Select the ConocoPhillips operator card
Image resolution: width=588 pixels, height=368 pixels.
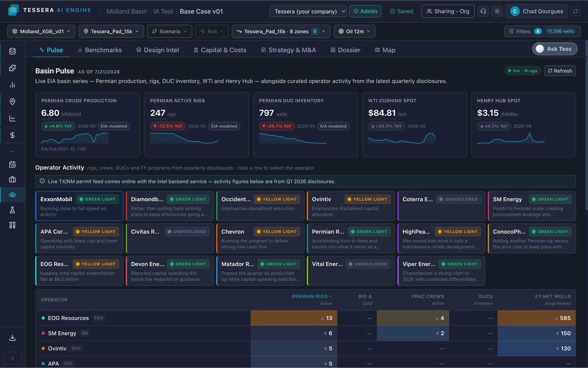tap(532, 238)
